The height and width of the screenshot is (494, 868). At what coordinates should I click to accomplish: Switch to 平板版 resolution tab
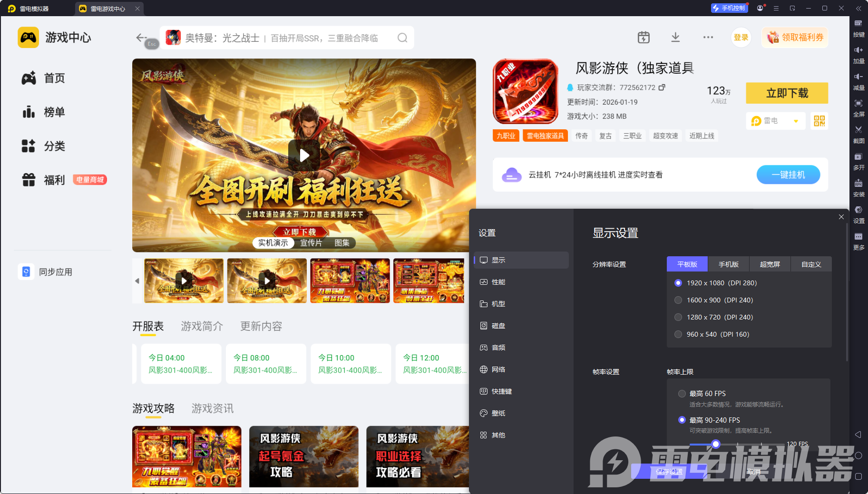tap(687, 264)
